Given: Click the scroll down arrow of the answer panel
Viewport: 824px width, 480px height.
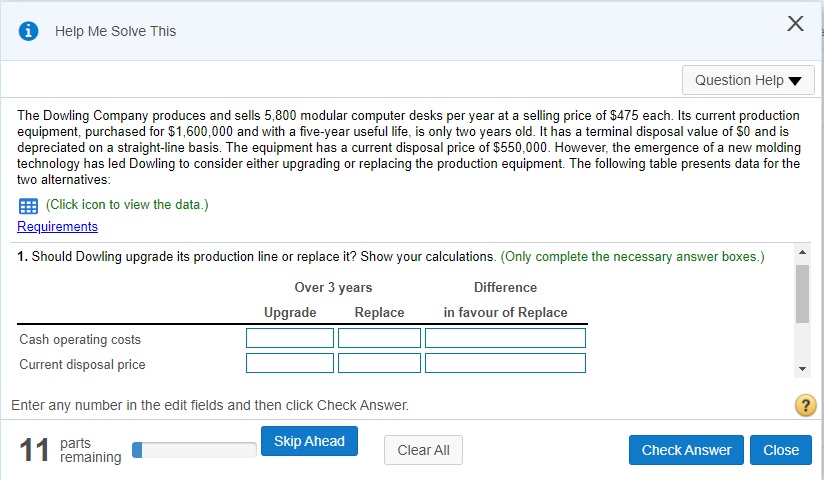Looking at the screenshot, I should click(x=802, y=369).
